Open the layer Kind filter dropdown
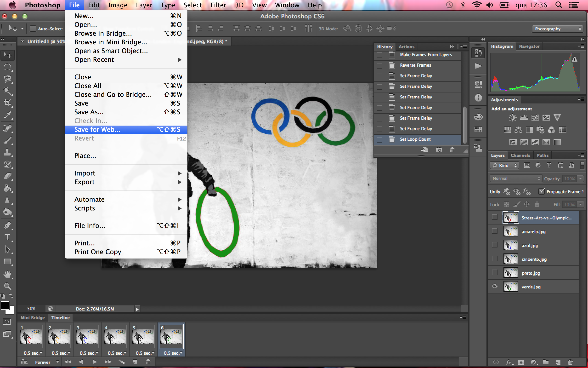This screenshot has height=368, width=588. (x=504, y=166)
